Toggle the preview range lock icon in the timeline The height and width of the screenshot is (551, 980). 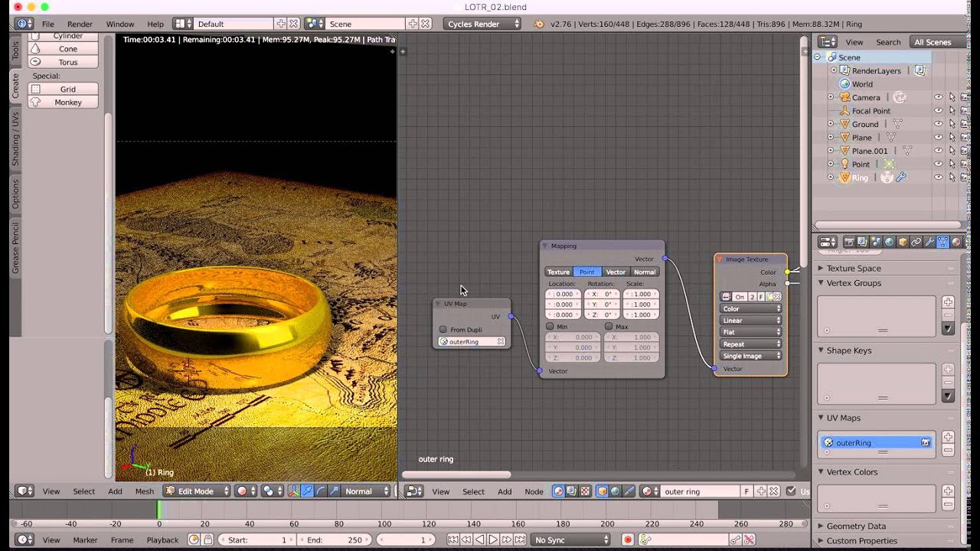click(207, 540)
